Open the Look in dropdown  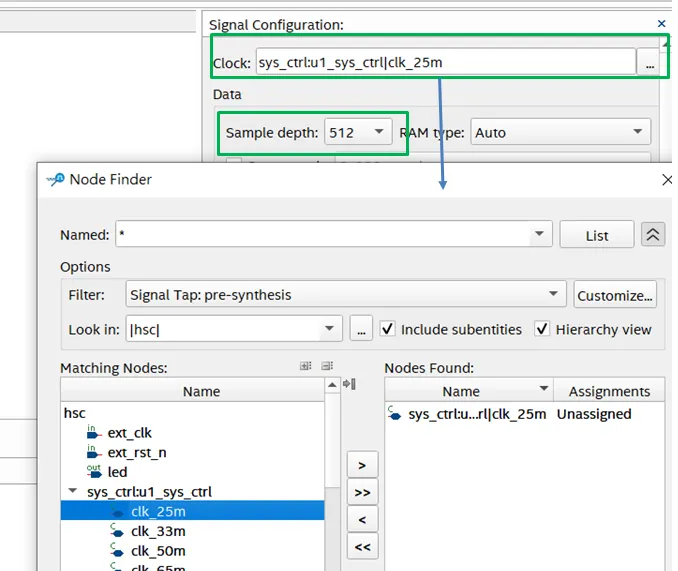tap(234, 329)
